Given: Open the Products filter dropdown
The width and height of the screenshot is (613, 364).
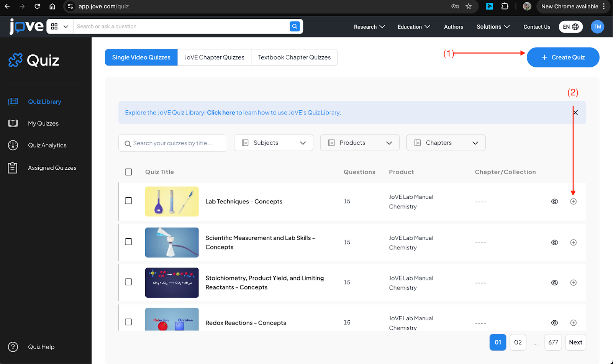Looking at the screenshot, I should click(360, 143).
